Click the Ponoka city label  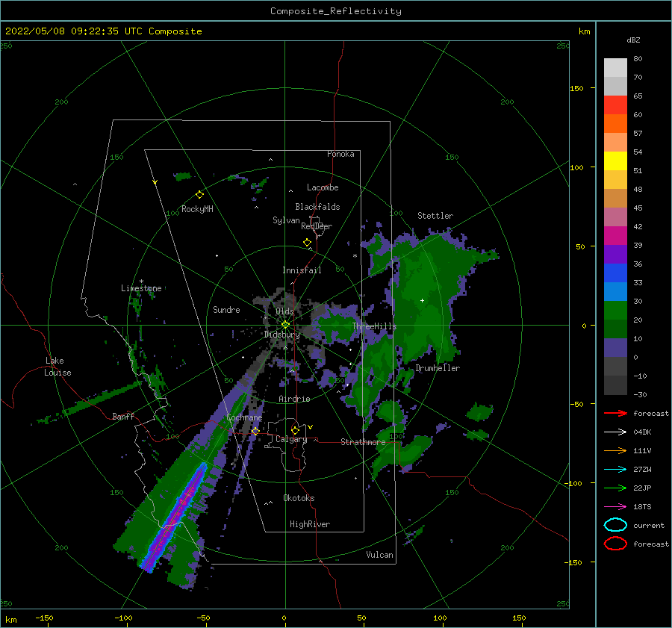click(x=340, y=154)
